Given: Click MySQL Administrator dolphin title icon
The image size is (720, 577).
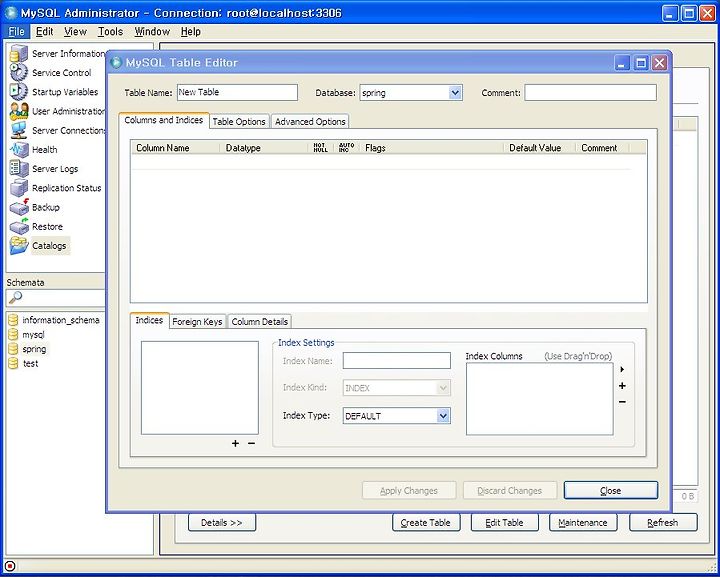Looking at the screenshot, I should [x=11, y=13].
